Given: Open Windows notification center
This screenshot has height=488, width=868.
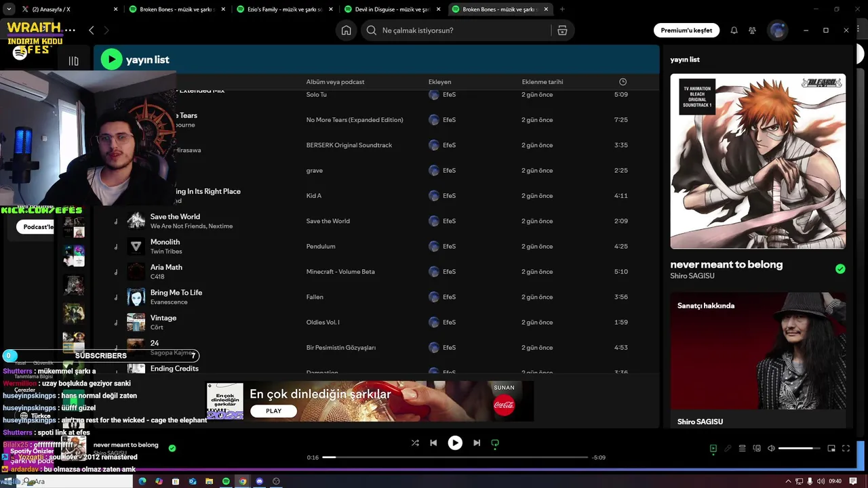Looking at the screenshot, I should coord(853,481).
